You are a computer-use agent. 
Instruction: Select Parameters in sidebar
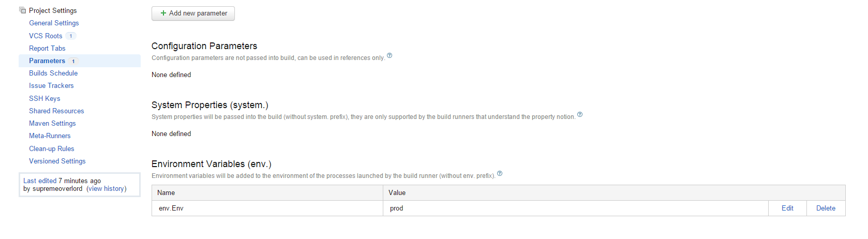pyautogui.click(x=47, y=61)
